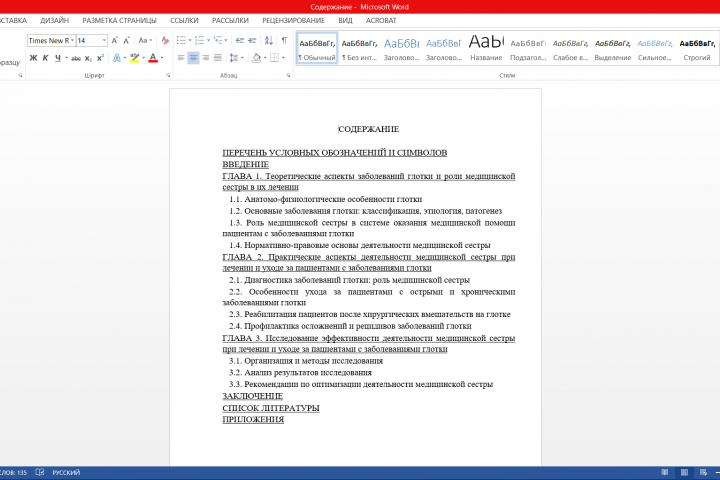
Task: Apply the Строгий style
Action: (697, 49)
